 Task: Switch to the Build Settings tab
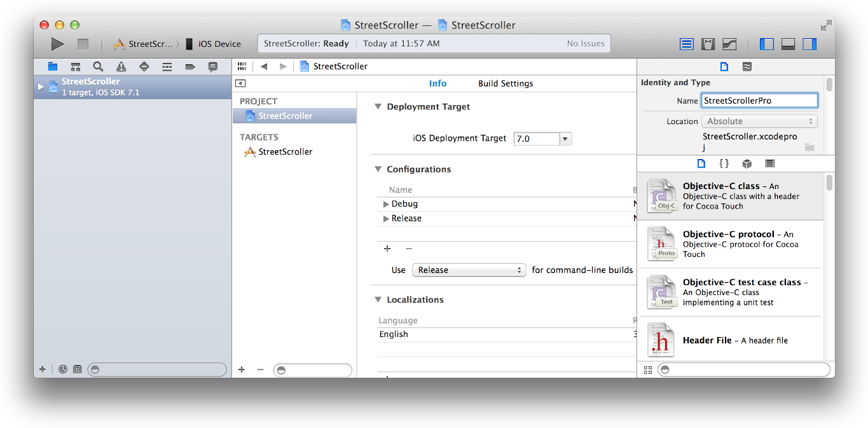[506, 83]
